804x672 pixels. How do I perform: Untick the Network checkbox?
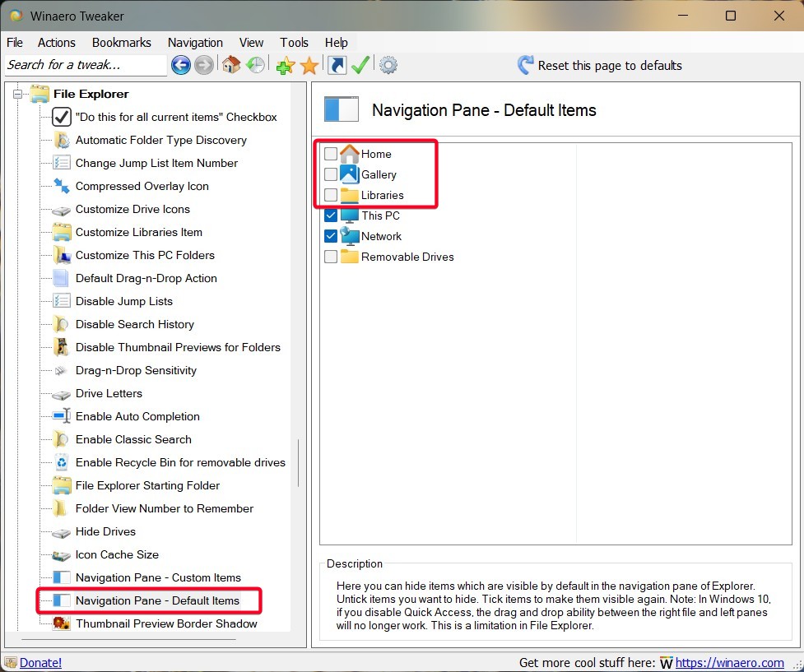[331, 236]
